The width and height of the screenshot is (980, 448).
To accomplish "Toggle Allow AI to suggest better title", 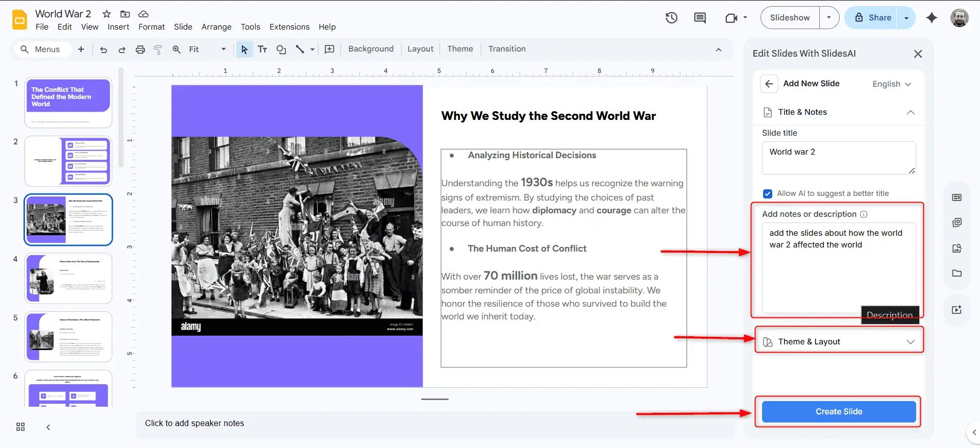I will pyautogui.click(x=768, y=193).
